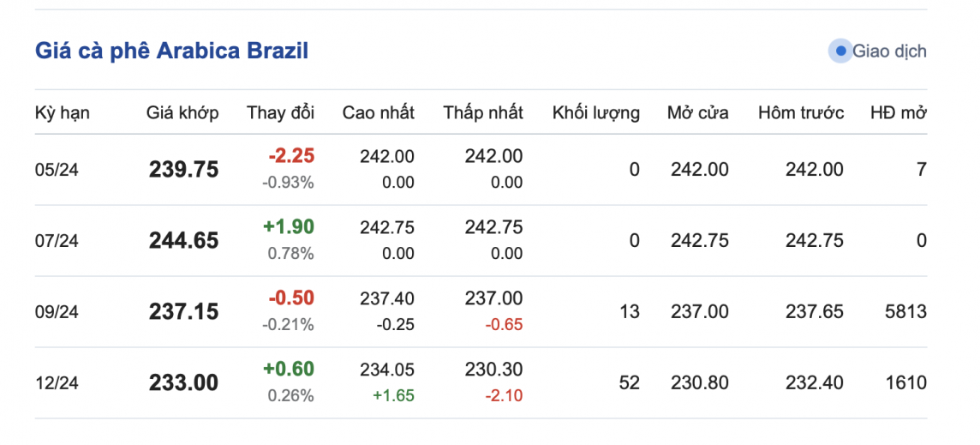Select the Thay đổi column header
Screen dimensions: 980x445
coord(280,112)
